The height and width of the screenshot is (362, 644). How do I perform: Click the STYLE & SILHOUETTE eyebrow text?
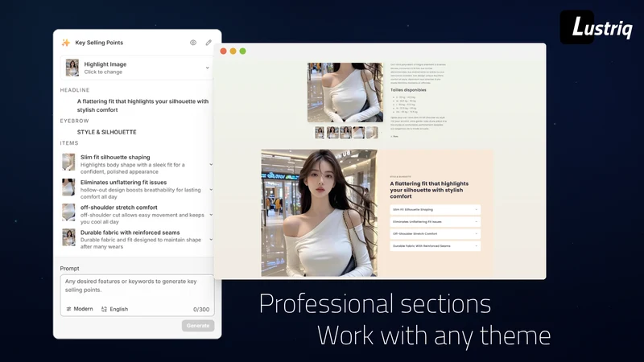[x=107, y=132]
